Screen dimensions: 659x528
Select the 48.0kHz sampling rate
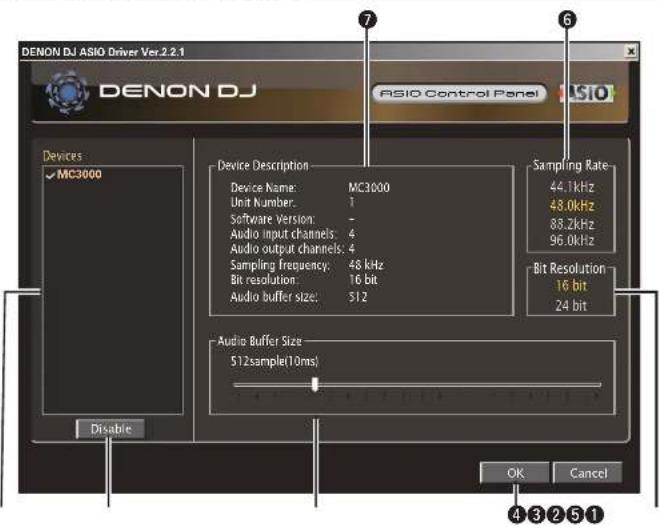point(572,206)
